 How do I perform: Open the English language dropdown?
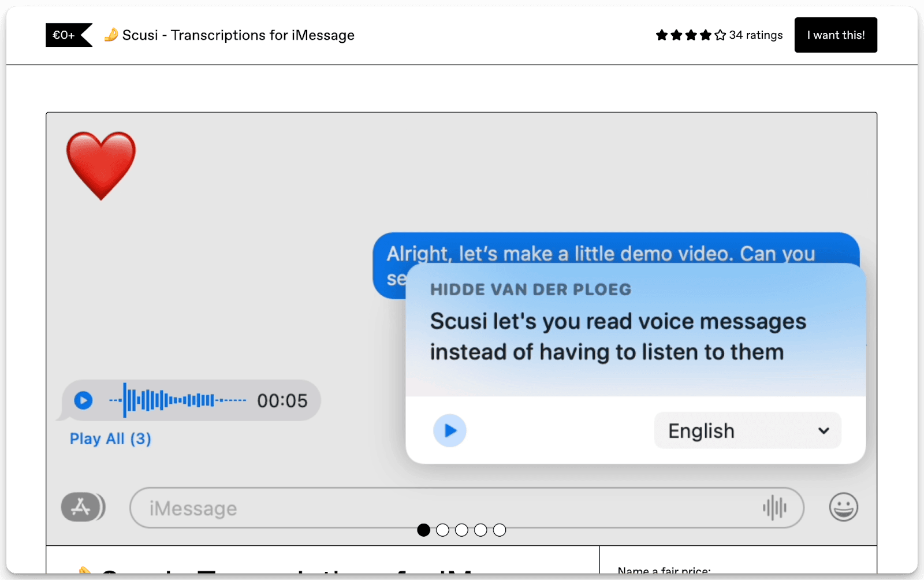click(747, 430)
